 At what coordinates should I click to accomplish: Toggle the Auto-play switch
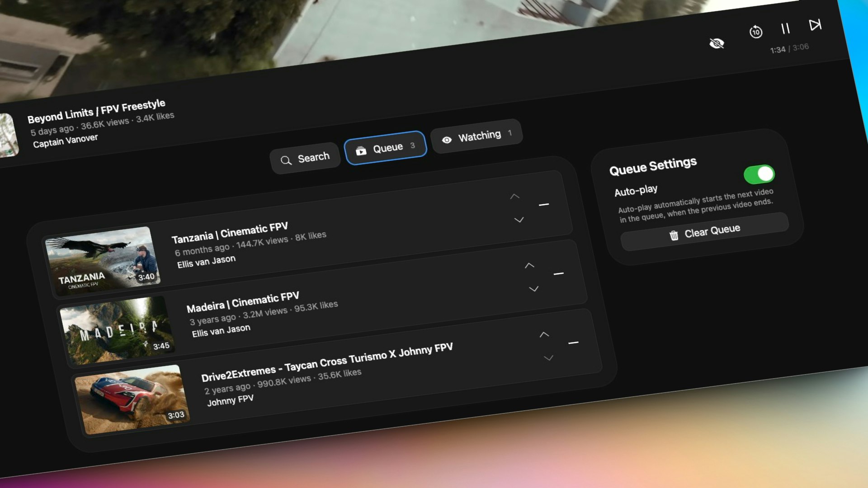(x=759, y=174)
